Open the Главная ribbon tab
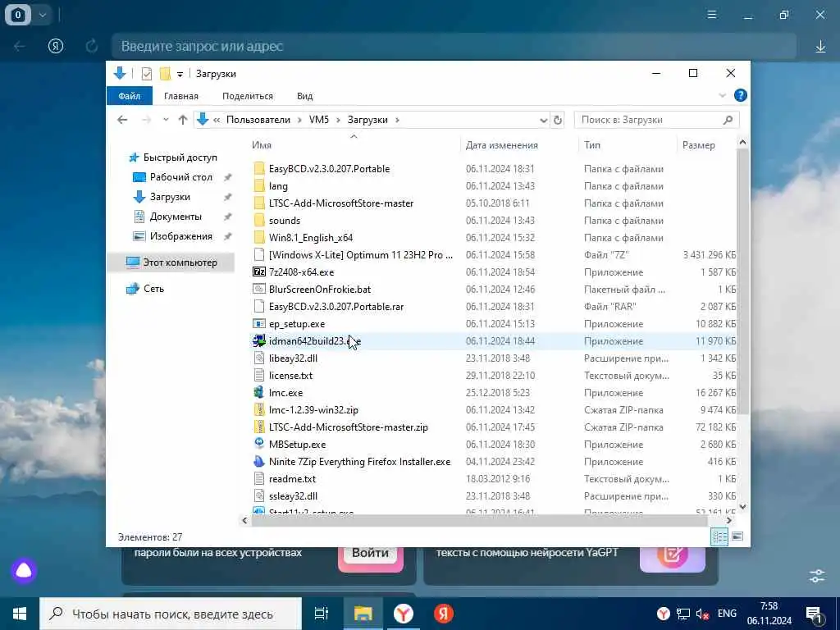Image resolution: width=840 pixels, height=630 pixels. [181, 96]
